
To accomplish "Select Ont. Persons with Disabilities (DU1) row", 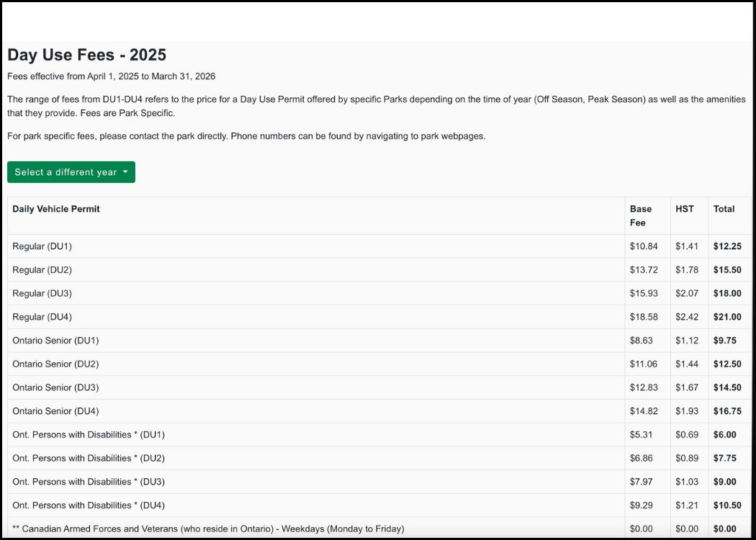I will tap(379, 435).
